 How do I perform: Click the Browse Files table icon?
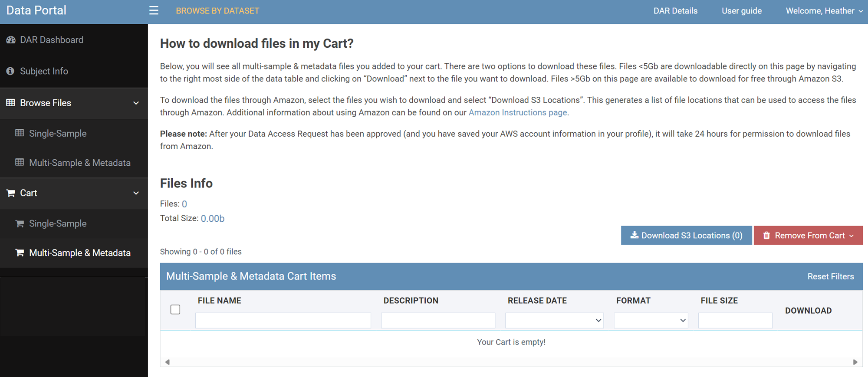11,103
